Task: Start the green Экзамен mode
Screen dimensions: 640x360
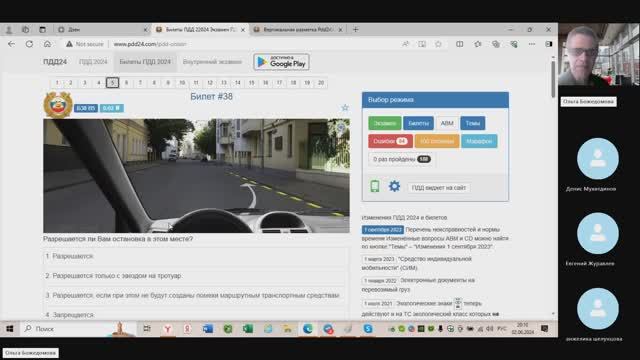Action: tap(384, 123)
